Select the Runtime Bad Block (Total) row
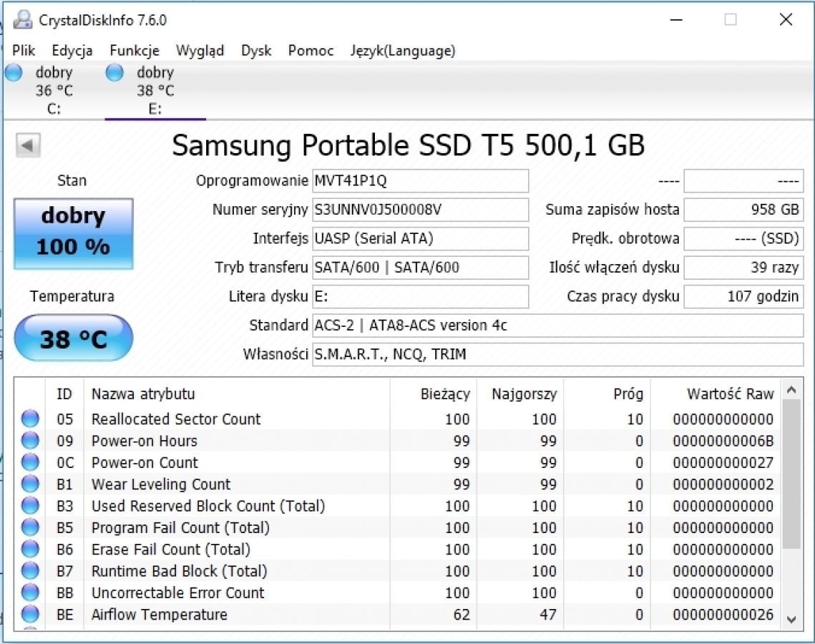The image size is (815, 644). coord(398,571)
